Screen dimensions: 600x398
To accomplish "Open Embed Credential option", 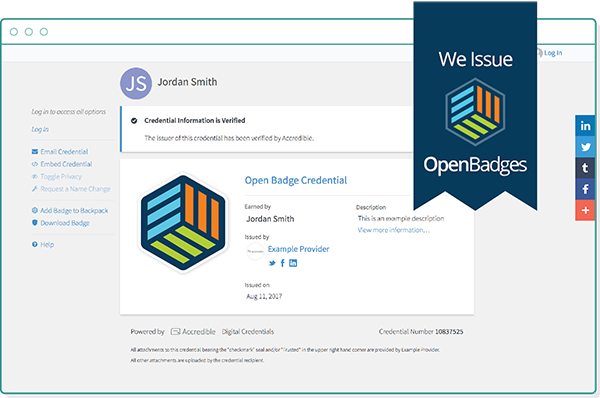I will (x=62, y=164).
